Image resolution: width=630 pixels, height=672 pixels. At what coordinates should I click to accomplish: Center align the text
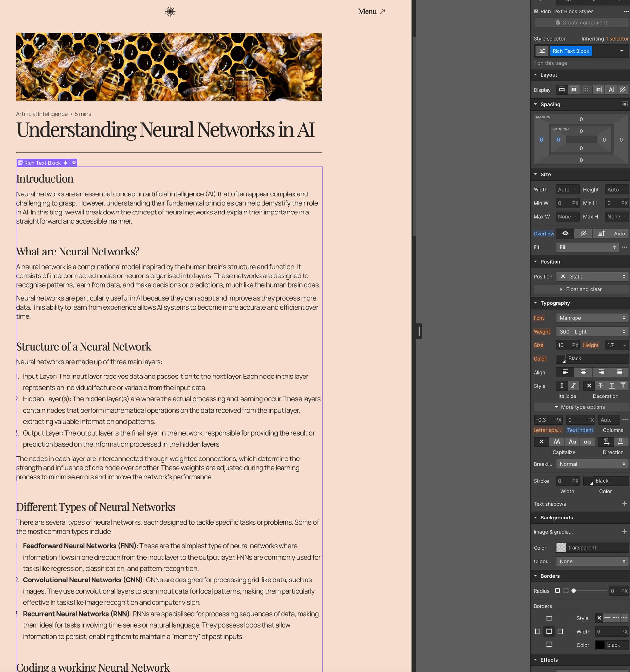pos(583,372)
